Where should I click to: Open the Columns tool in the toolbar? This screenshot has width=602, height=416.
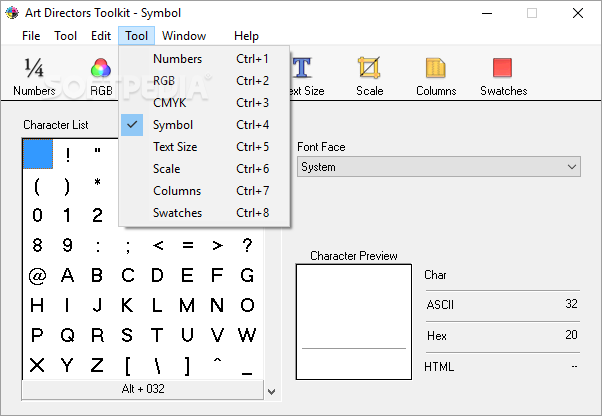click(436, 76)
